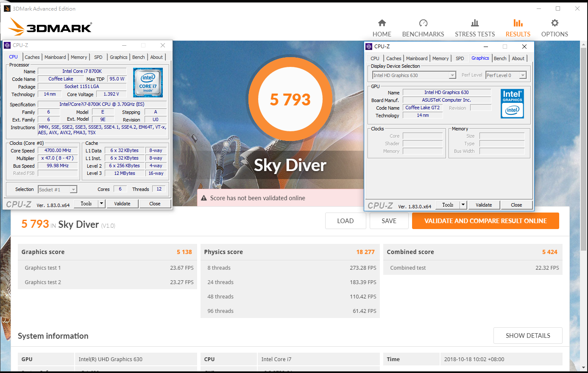Click Validate and Compare Result Online
The image size is (588, 373).
tap(485, 221)
